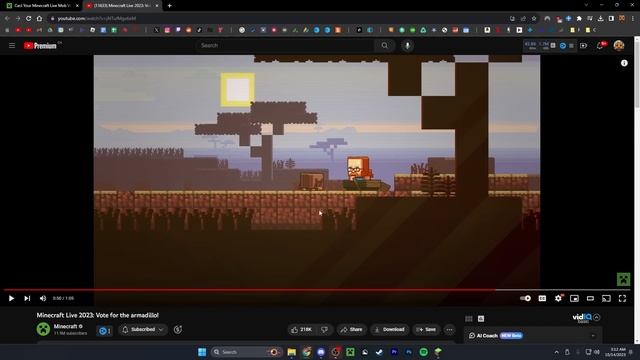
Task: Open File Explorer from taskbar
Action: (x=291, y=352)
